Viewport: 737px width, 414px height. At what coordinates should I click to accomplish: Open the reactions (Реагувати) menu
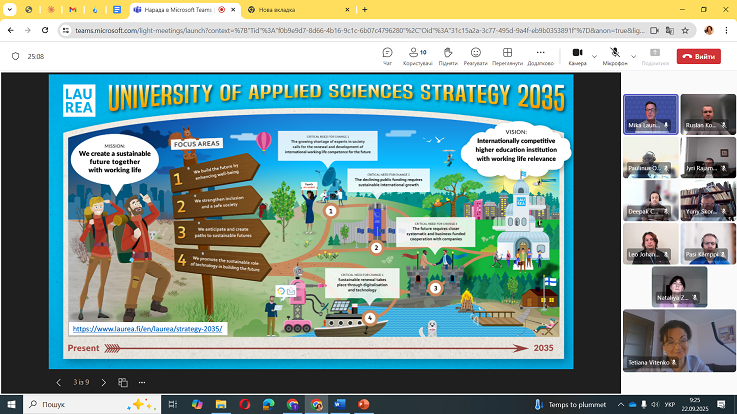[x=474, y=56]
